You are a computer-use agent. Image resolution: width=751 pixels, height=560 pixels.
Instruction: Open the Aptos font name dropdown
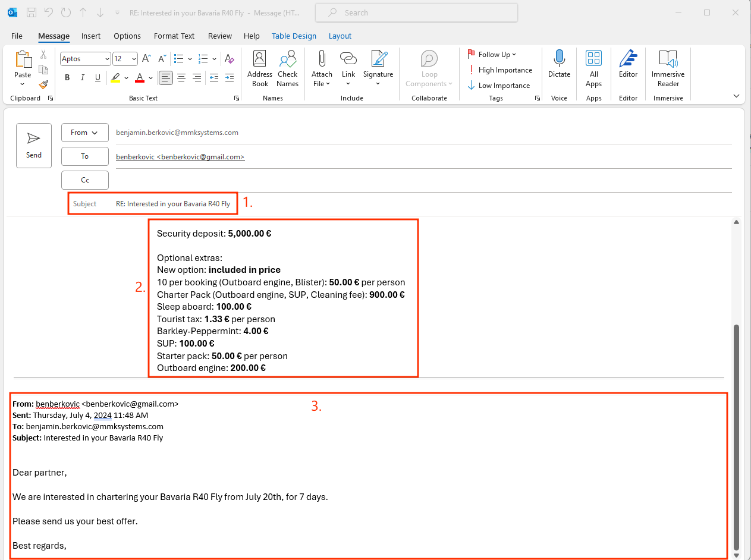point(107,59)
